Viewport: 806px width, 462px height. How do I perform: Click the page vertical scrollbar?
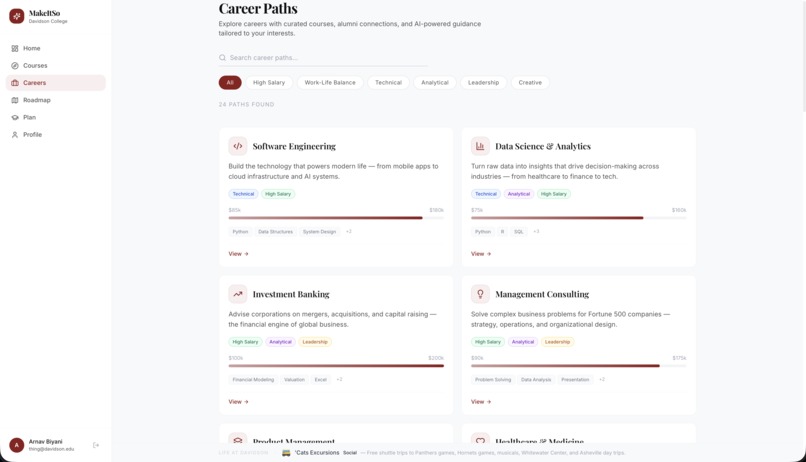point(803,56)
